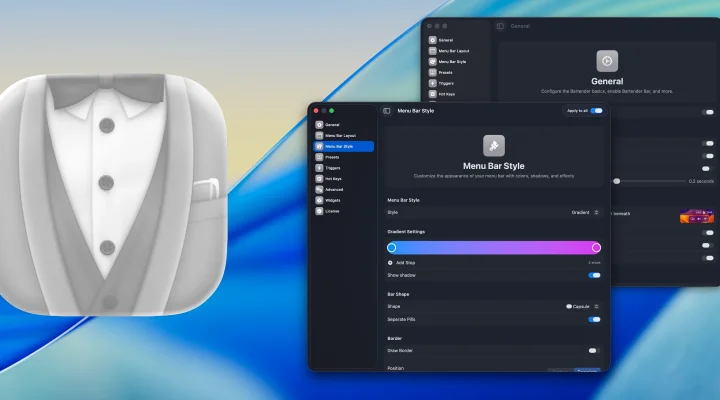Click the License icon in front window sidebar
This screenshot has height=400, width=720.
pyautogui.click(x=319, y=211)
